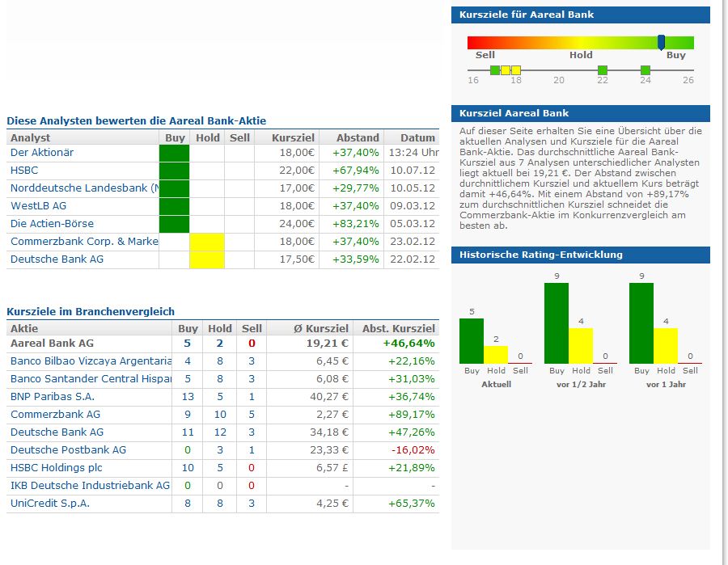Click green Buy bar under vor 1 Jahr
This screenshot has height=565, width=728.
coord(641,323)
